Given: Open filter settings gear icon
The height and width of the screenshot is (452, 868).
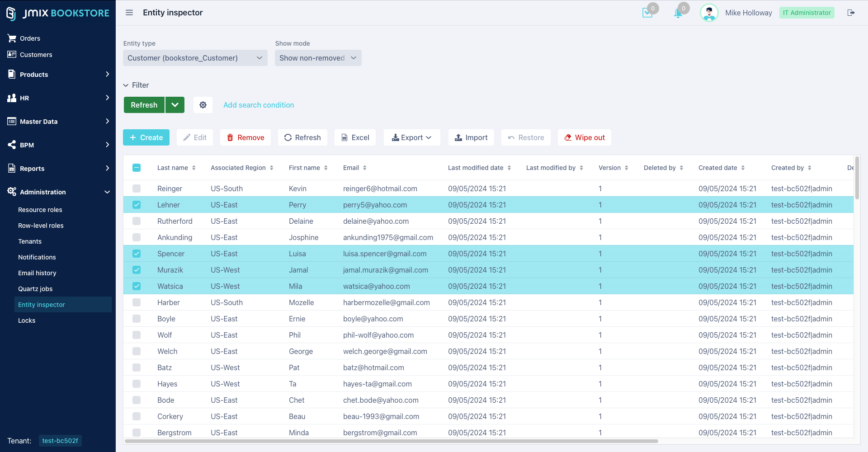Looking at the screenshot, I should click(x=203, y=105).
